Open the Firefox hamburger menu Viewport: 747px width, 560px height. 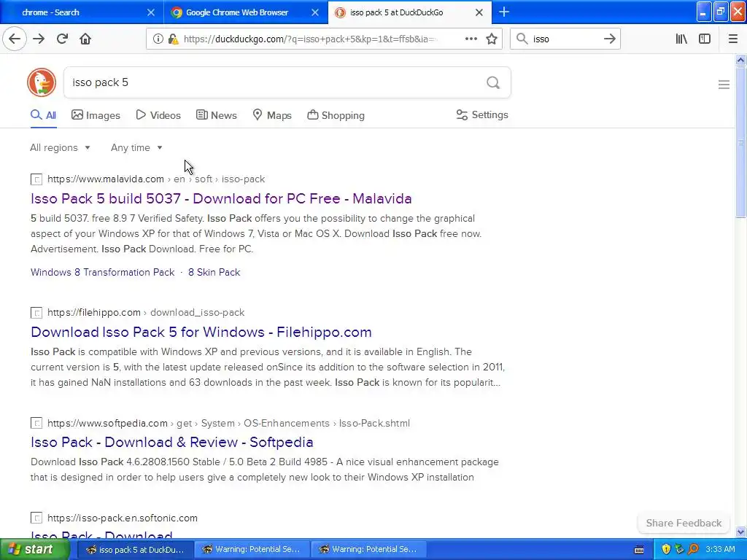(x=733, y=39)
